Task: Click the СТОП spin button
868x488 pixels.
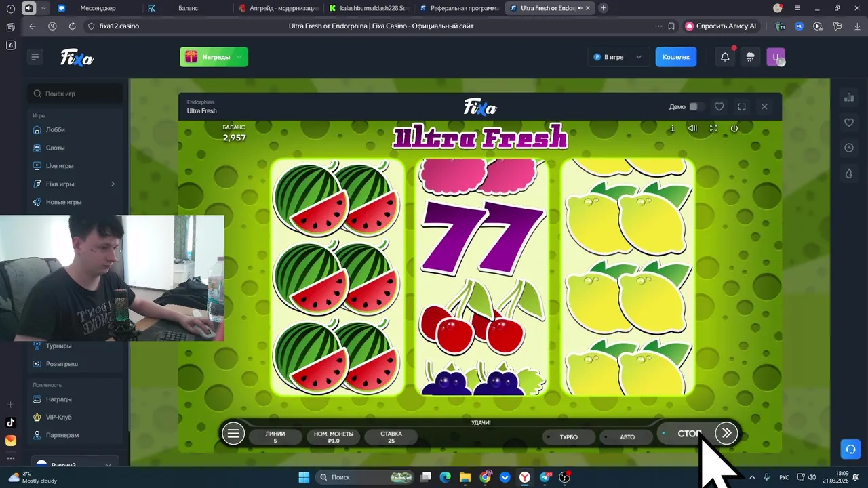Action: coord(688,433)
